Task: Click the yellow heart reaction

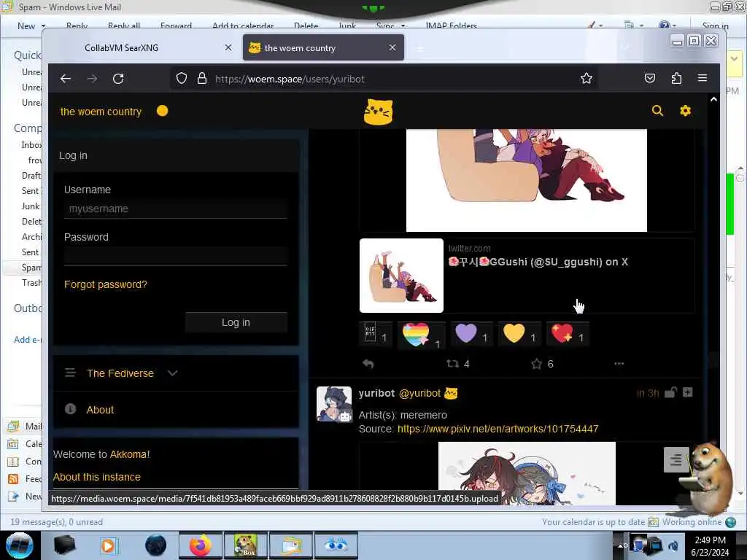Action: [519, 333]
